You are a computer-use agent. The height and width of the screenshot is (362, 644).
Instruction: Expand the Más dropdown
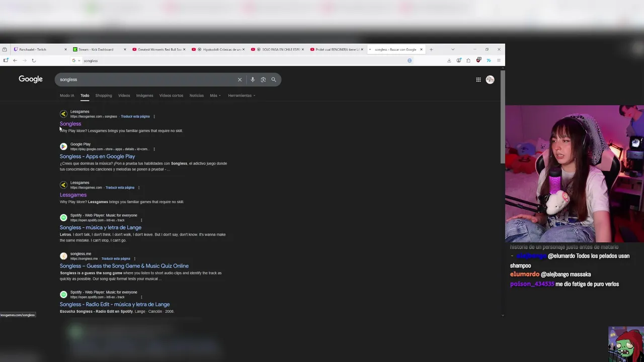point(215,96)
